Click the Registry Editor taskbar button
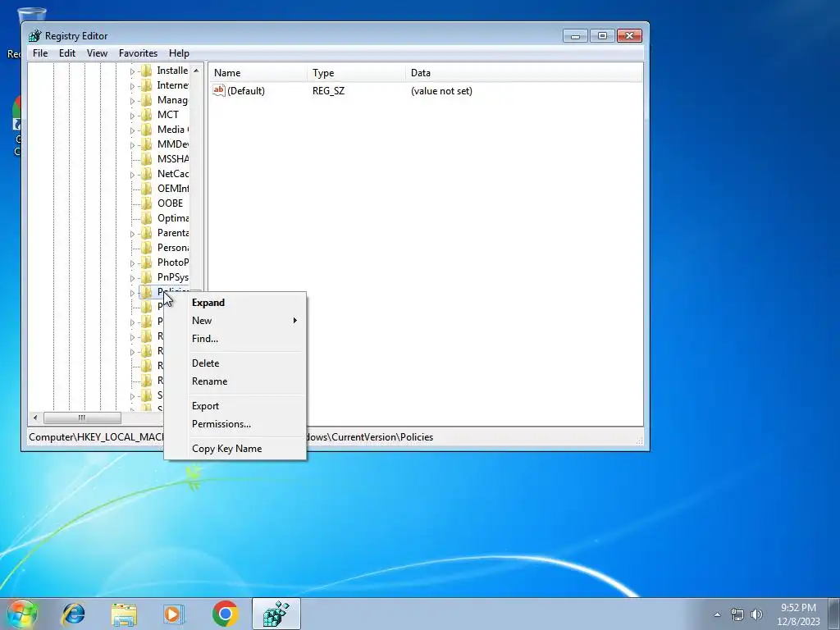Screen dimensions: 840x630 point(276,614)
